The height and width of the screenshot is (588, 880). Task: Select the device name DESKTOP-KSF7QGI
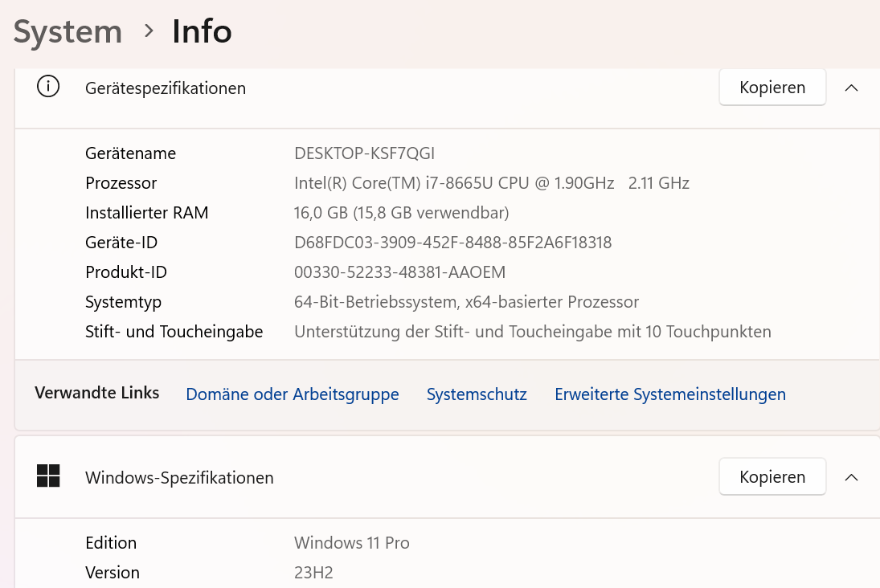tap(364, 153)
